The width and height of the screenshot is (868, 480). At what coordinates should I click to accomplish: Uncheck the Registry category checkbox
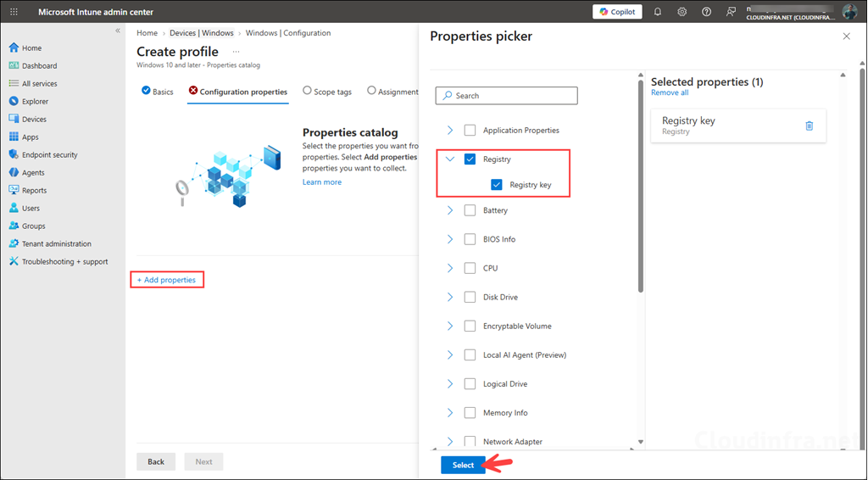[470, 159]
